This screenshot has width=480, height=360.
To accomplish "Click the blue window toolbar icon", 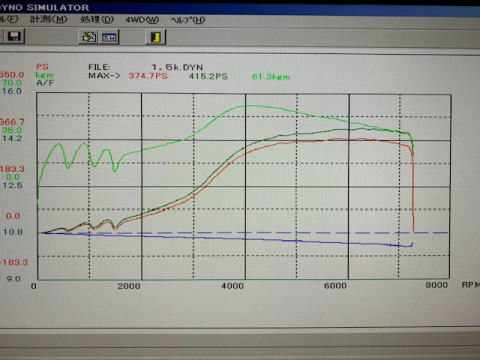I will pyautogui.click(x=110, y=37).
